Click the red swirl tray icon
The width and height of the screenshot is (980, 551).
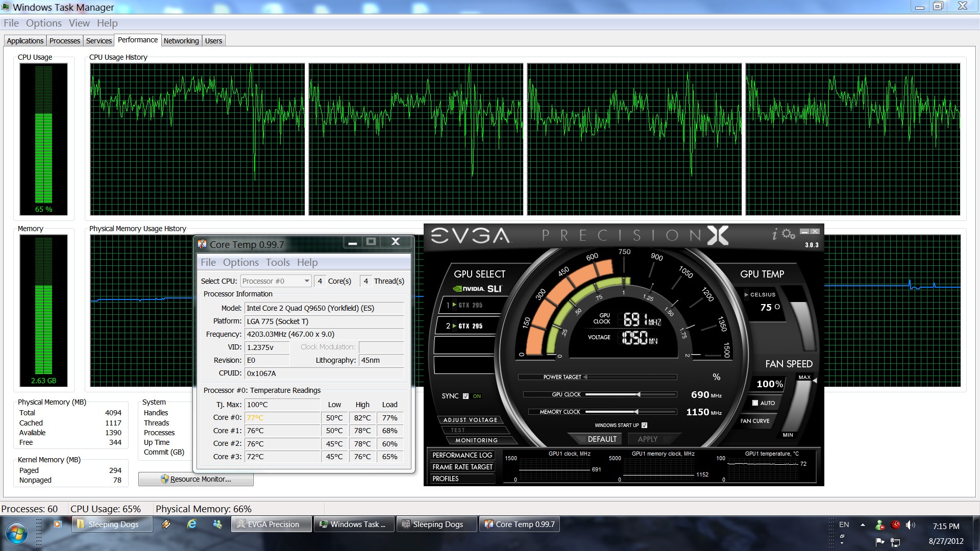(895, 524)
